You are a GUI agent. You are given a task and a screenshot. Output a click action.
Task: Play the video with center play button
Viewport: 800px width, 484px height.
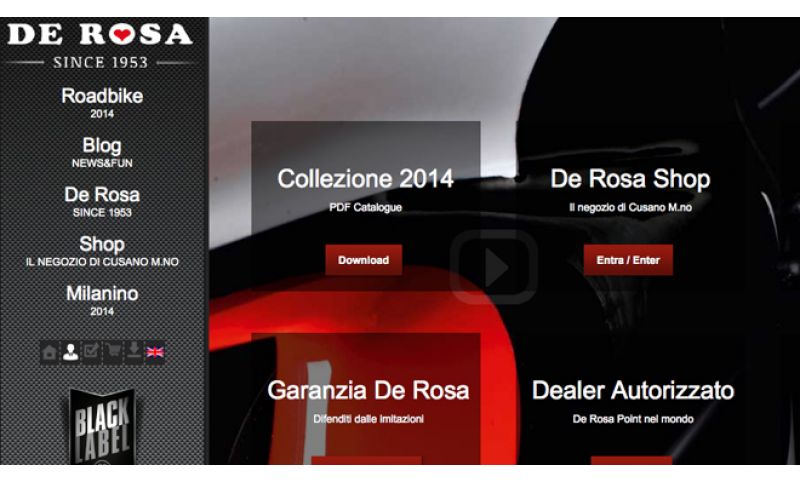point(493,267)
